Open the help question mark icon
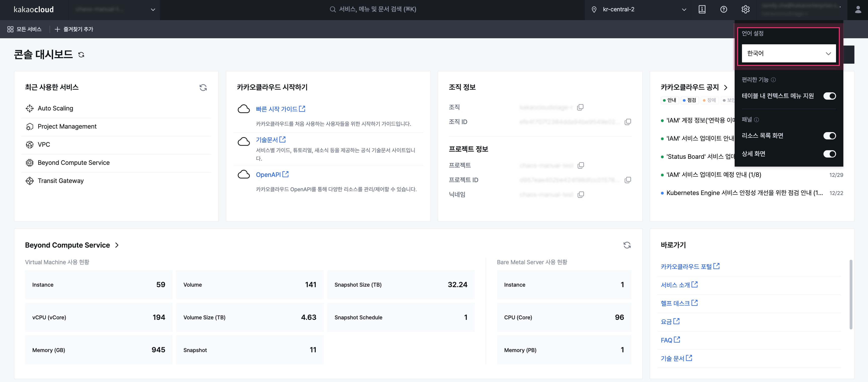 723,10
